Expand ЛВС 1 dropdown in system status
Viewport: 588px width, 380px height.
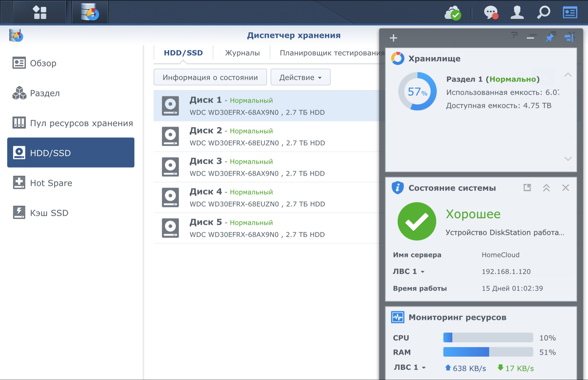pos(409,272)
